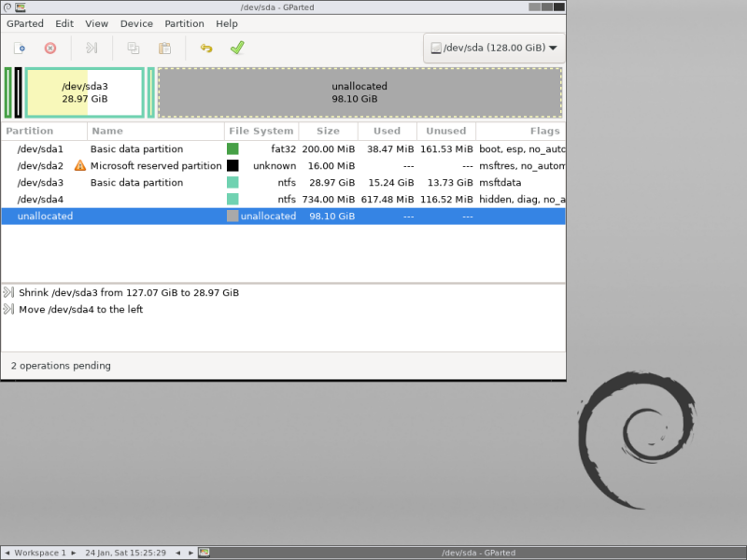Select the unallocated 98.10 GiB graphic area
The width and height of the screenshot is (747, 560).
click(x=359, y=92)
